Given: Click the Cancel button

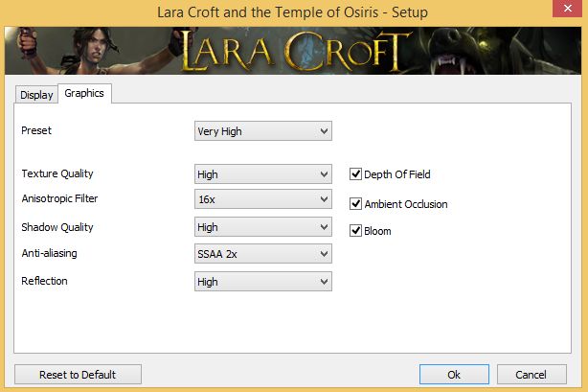Looking at the screenshot, I should [x=531, y=375].
